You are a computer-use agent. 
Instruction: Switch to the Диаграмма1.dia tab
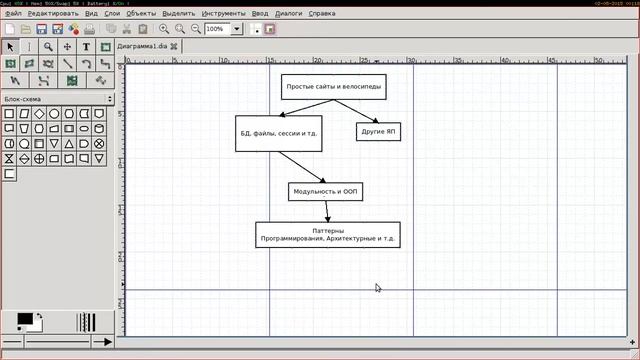[142, 46]
